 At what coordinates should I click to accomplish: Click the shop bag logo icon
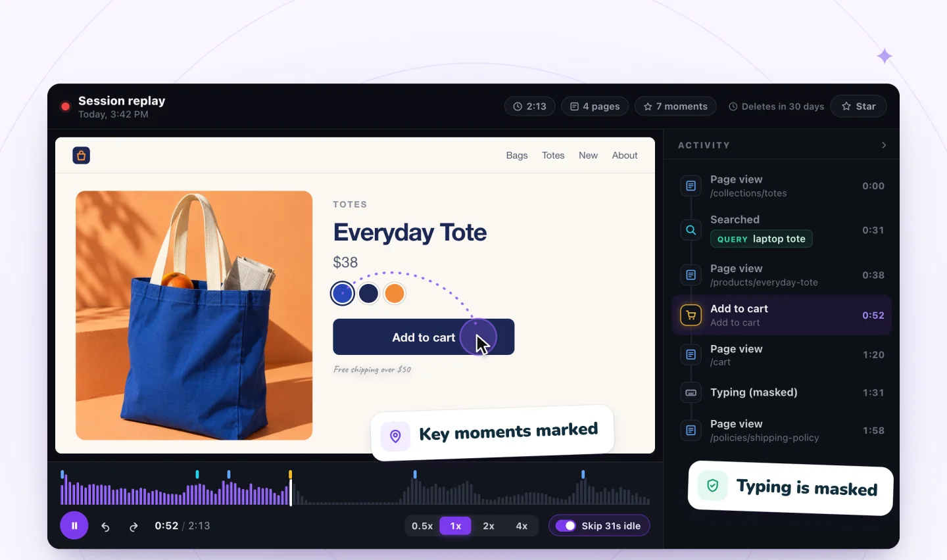(x=82, y=156)
